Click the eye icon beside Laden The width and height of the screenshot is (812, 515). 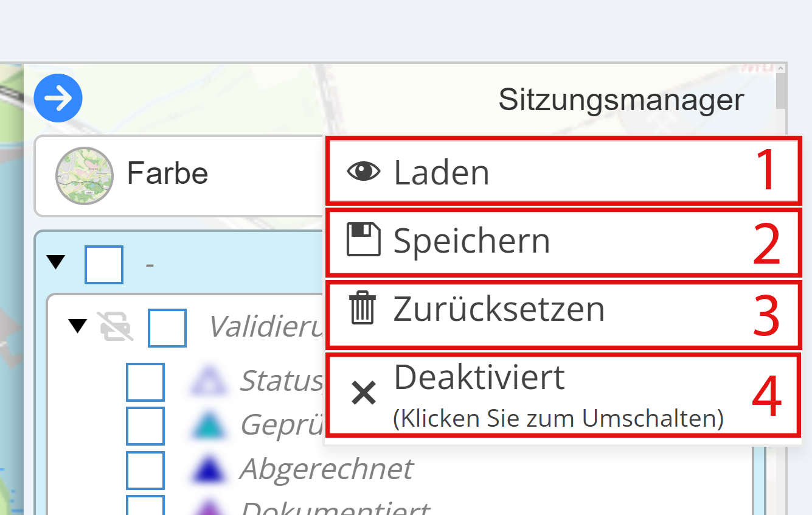tap(364, 172)
